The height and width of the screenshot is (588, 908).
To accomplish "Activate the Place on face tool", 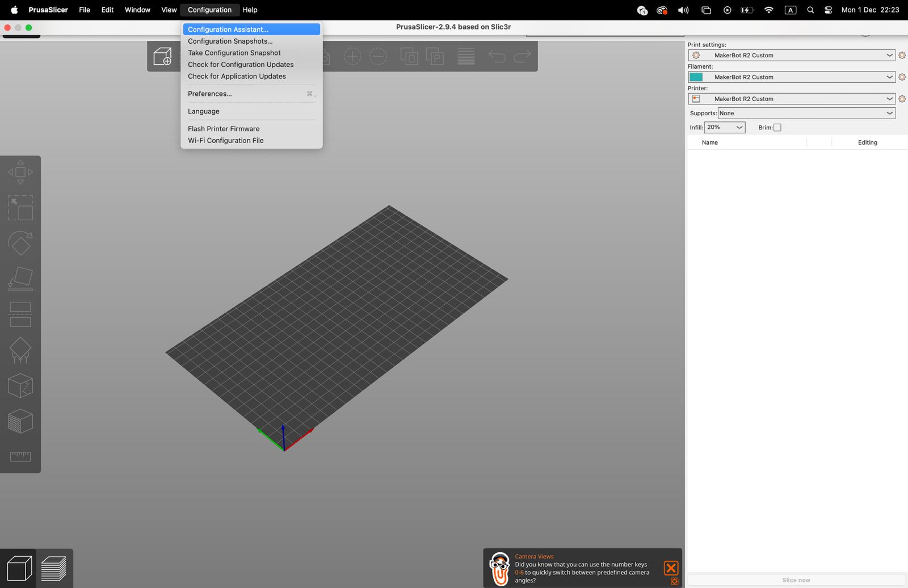I will [20, 279].
